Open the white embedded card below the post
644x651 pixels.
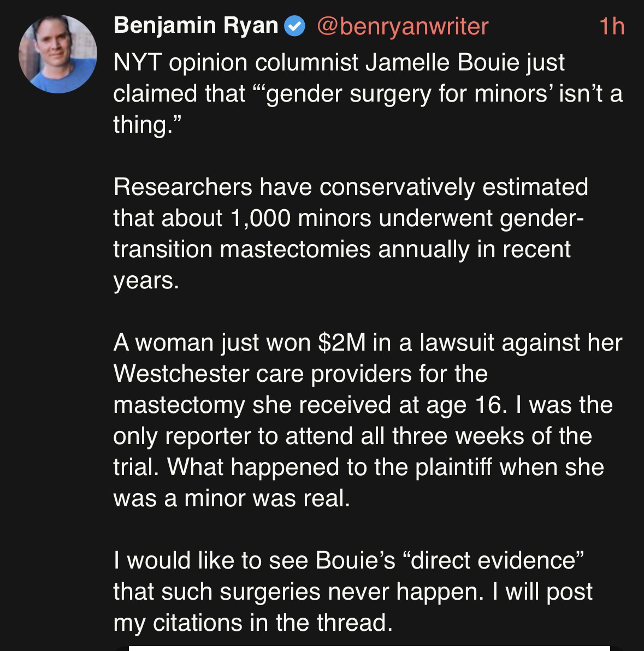point(369,648)
